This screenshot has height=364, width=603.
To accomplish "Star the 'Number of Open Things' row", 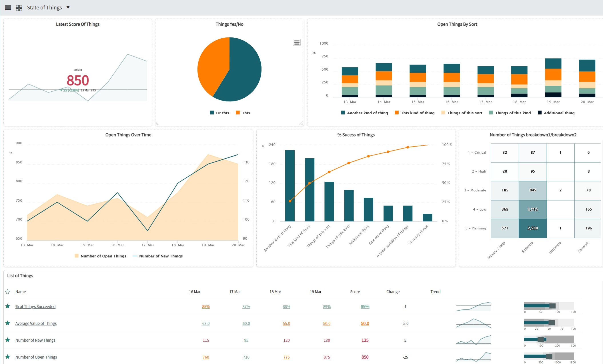I will pos(7,357).
